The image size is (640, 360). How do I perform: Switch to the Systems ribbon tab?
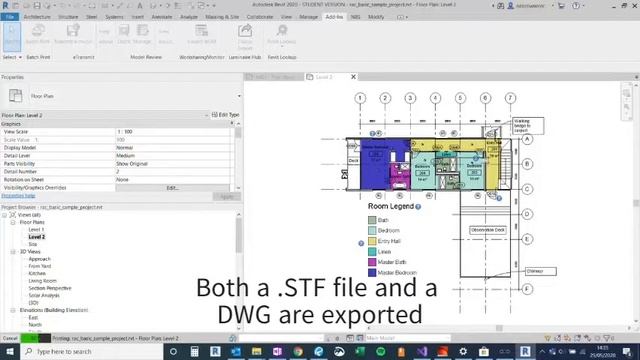pyautogui.click(x=114, y=17)
